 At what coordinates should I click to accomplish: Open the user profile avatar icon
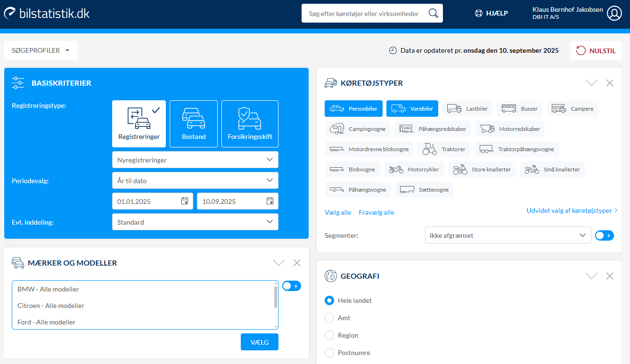pyautogui.click(x=614, y=13)
